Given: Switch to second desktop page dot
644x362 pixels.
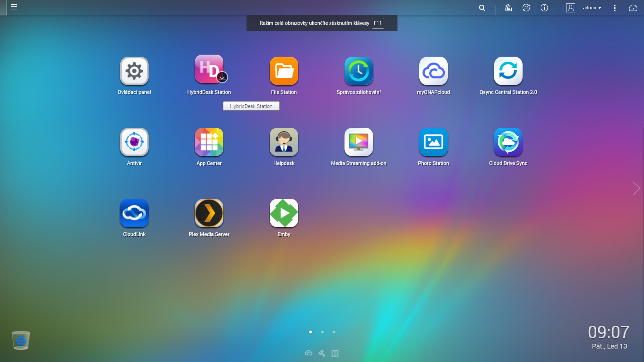Looking at the screenshot, I should click(x=322, y=332).
